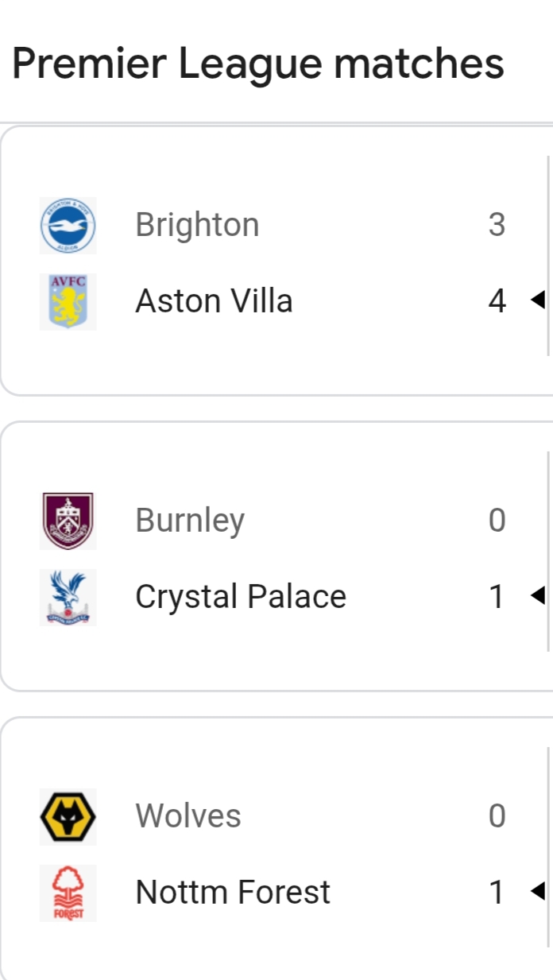Click the Wolves wolf-head logo
This screenshot has width=553, height=980.
(x=68, y=817)
